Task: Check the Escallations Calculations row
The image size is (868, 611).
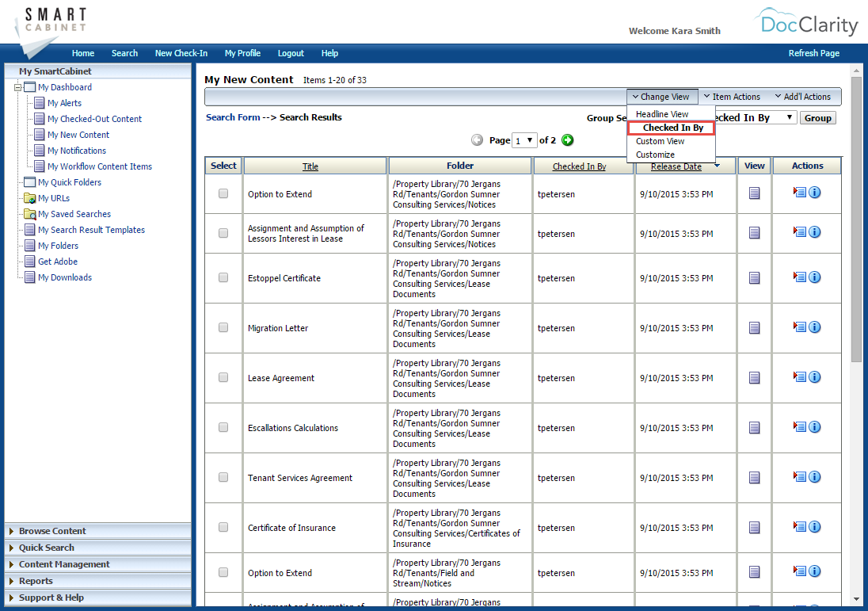Action: coord(223,427)
